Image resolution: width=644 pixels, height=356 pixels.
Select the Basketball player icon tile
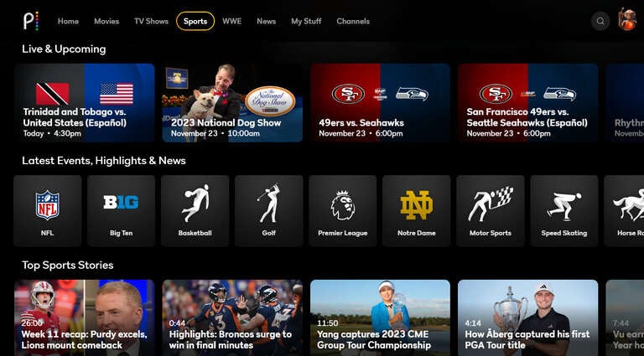(x=195, y=211)
